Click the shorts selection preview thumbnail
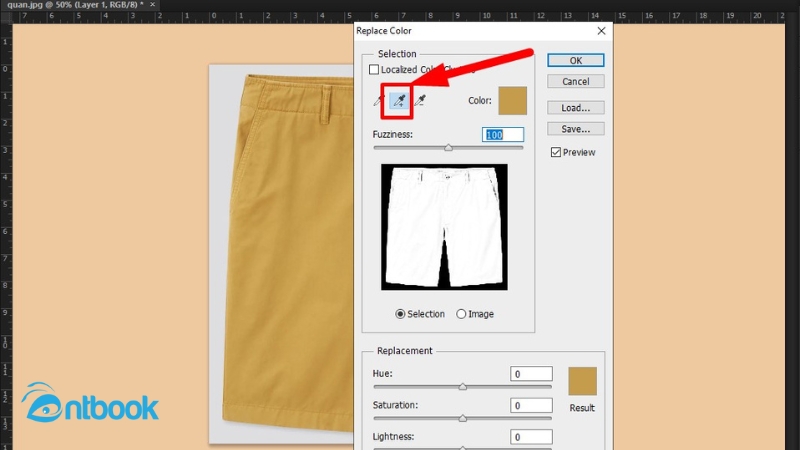Screen dimensions: 800x450 (x=444, y=227)
